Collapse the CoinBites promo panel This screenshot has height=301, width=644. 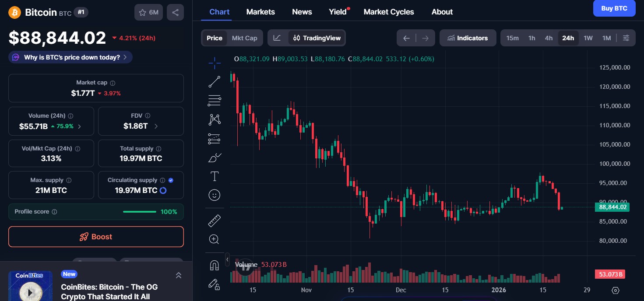(x=179, y=275)
